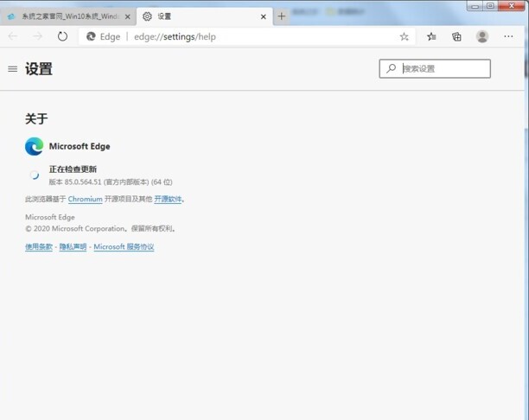Click the 关于 heading

tap(36, 118)
